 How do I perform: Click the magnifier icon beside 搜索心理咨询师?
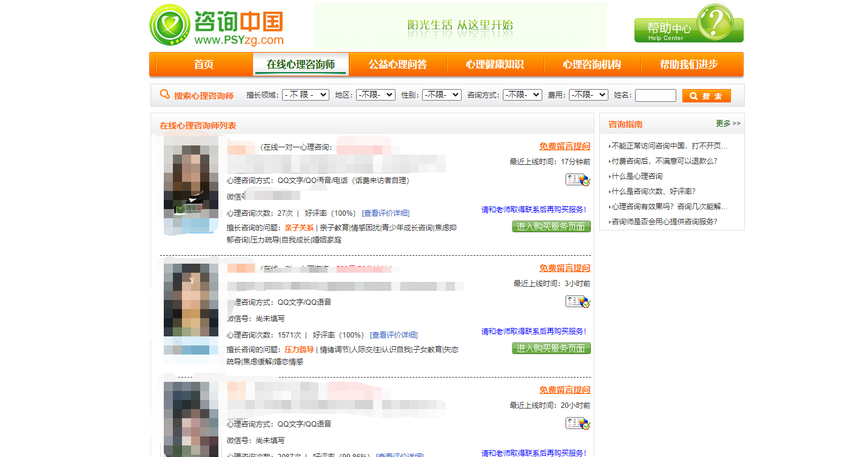click(x=164, y=95)
